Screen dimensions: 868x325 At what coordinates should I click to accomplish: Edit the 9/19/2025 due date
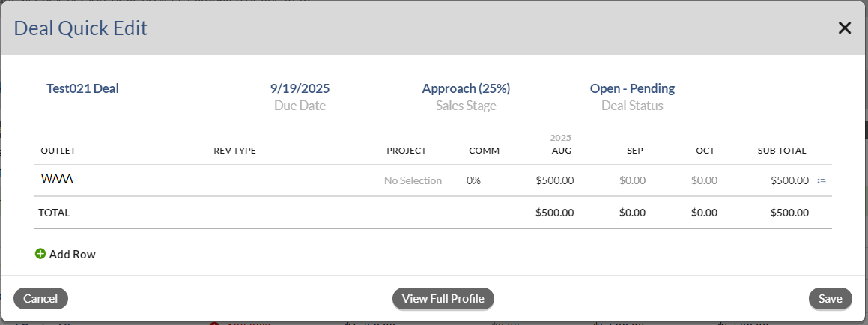point(300,88)
